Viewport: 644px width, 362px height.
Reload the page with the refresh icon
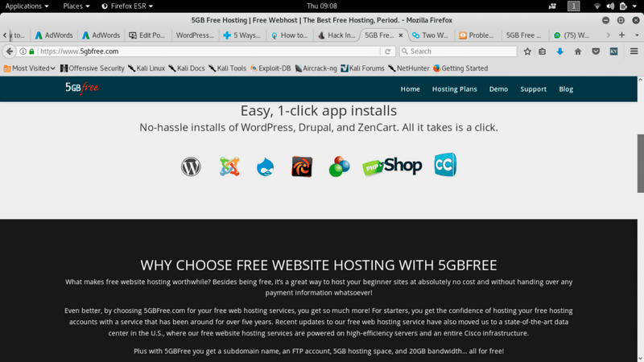click(387, 51)
